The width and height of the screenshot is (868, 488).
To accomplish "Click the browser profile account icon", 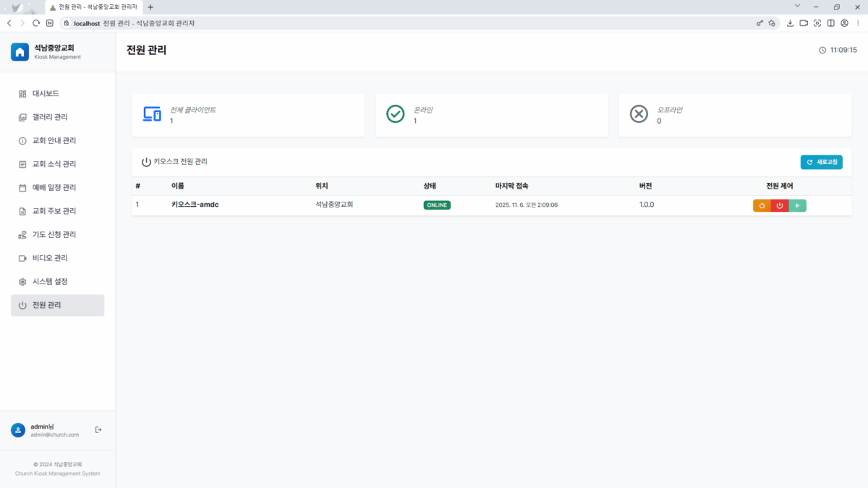I will point(844,23).
